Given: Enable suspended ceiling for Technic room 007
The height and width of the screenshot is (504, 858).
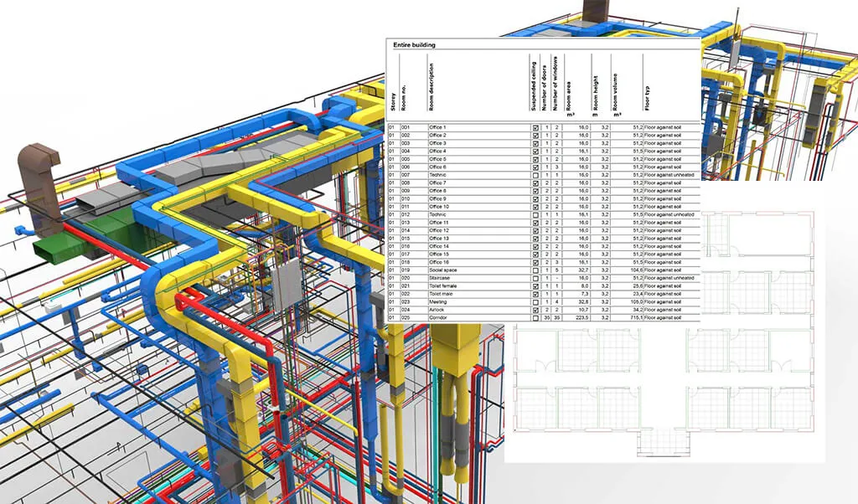Looking at the screenshot, I should (535, 175).
